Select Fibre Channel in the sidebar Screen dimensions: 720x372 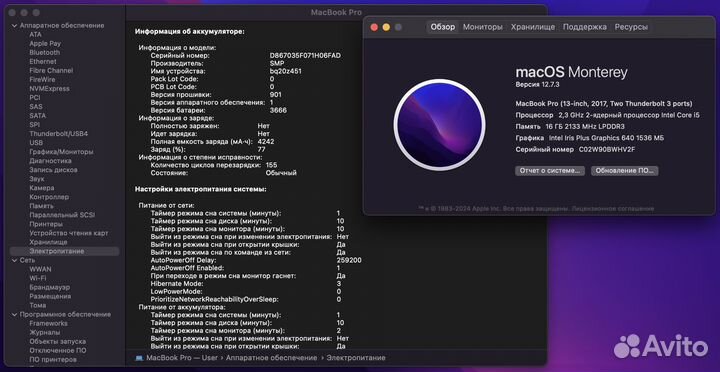coord(51,71)
